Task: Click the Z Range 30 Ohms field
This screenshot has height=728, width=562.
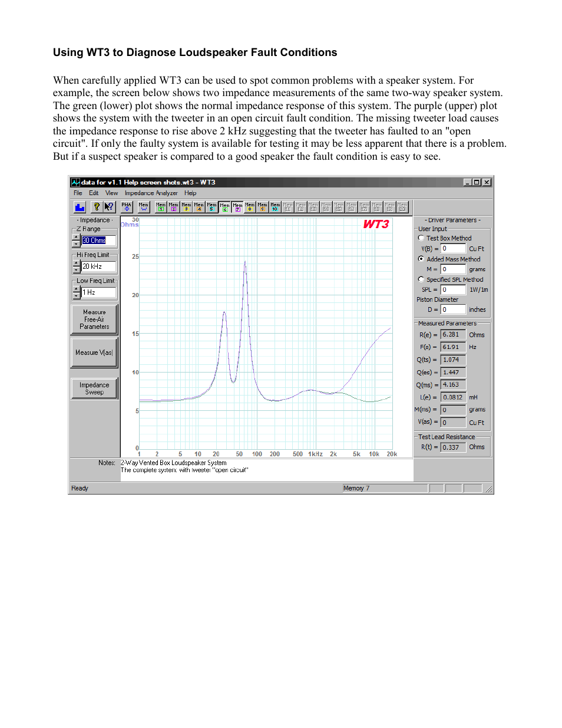Action: (x=98, y=241)
